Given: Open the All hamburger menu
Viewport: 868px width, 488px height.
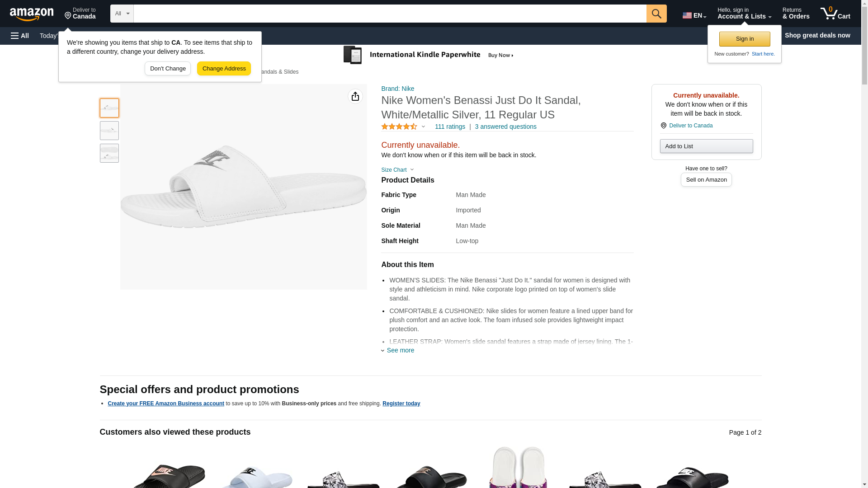Looking at the screenshot, I should coord(20,36).
